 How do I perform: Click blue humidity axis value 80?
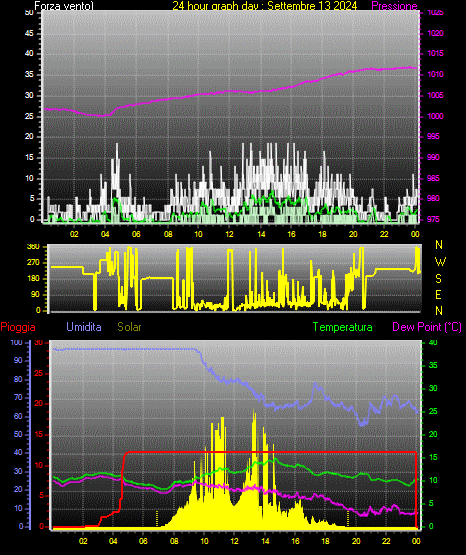18,379
